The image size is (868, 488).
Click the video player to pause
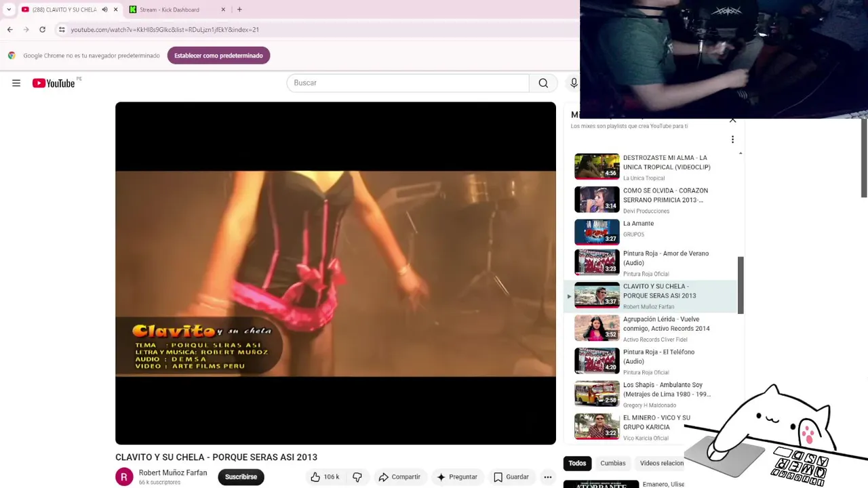click(x=336, y=273)
